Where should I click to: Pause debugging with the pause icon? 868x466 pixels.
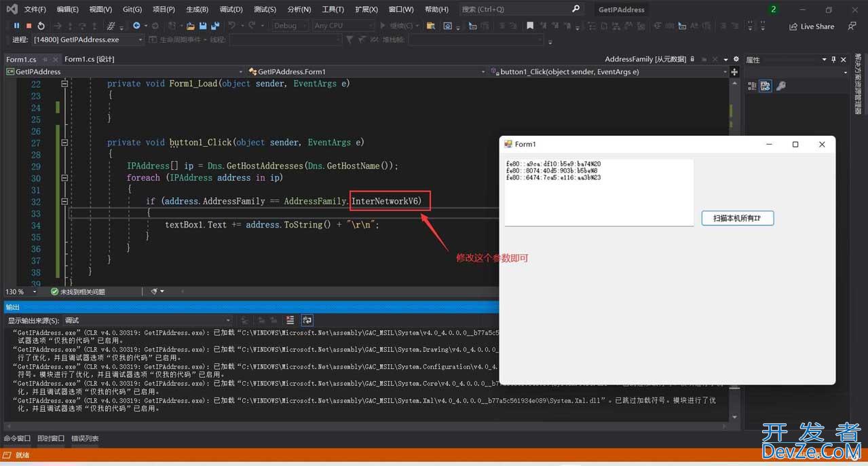(x=16, y=26)
